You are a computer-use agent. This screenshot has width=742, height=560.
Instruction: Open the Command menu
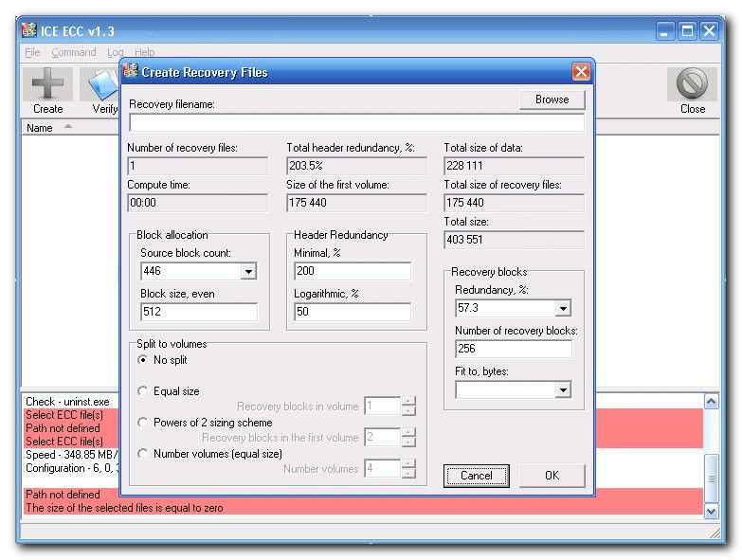coord(74,52)
